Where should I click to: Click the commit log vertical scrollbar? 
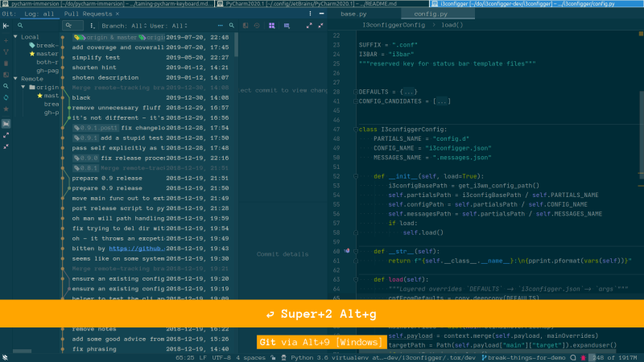click(236, 44)
